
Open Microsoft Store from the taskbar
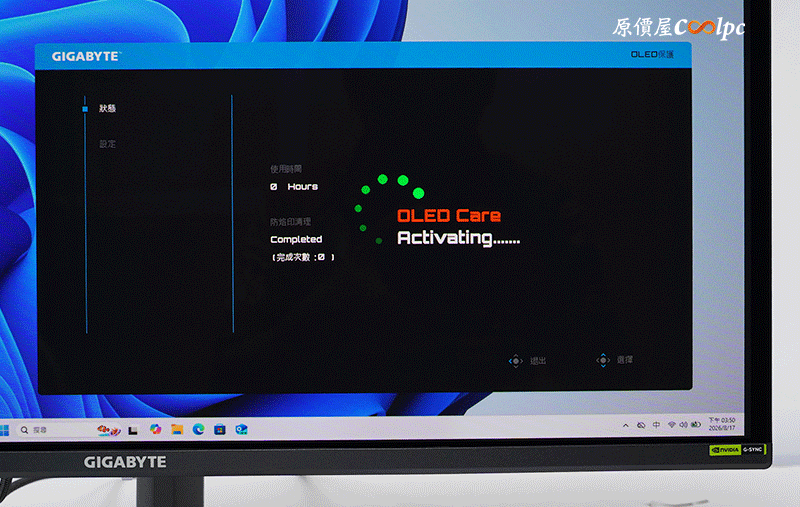(x=220, y=429)
